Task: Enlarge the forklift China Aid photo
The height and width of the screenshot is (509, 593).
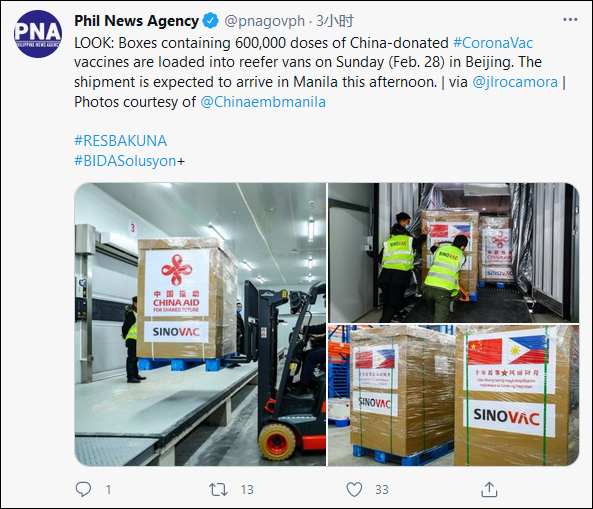Action: (200, 324)
